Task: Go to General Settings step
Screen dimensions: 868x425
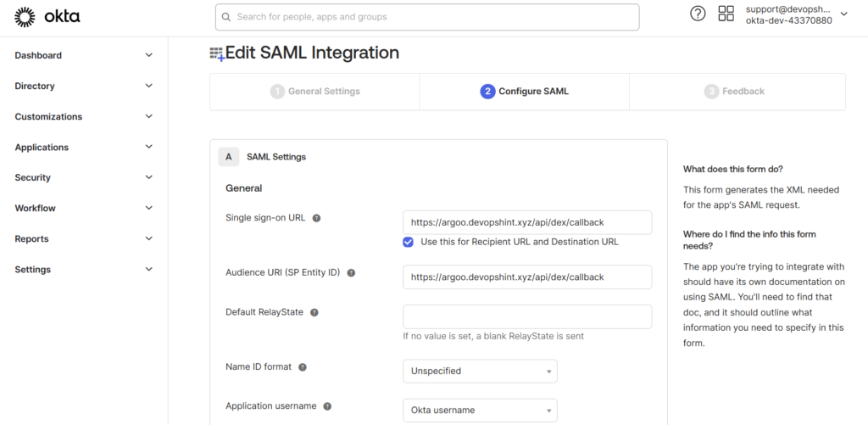Action: 315,92
